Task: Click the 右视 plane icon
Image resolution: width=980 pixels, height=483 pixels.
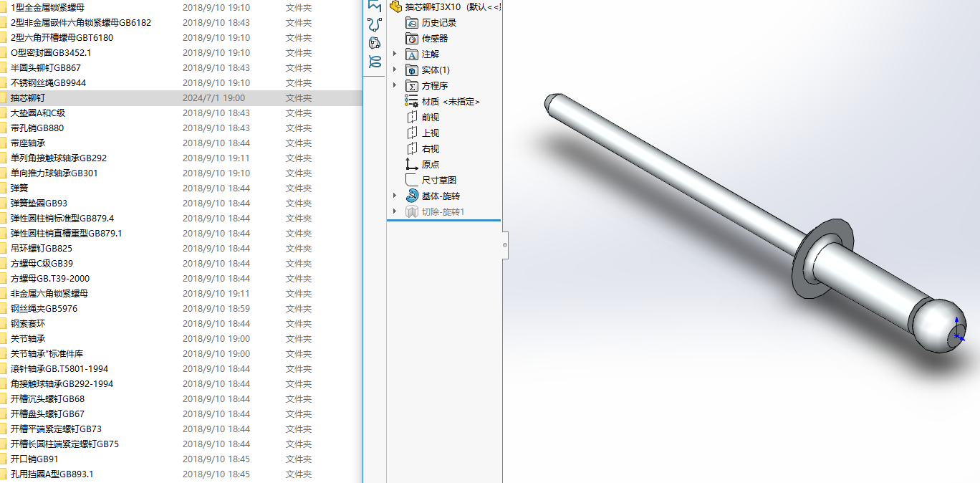Action: coord(412,149)
